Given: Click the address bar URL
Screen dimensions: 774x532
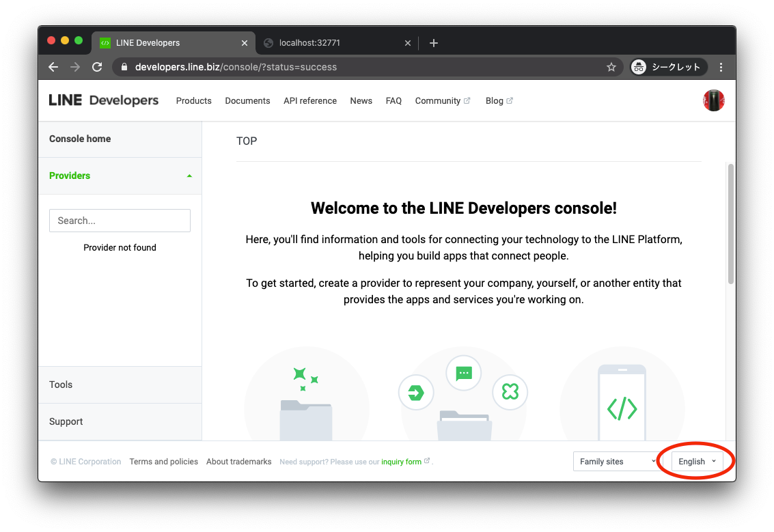Looking at the screenshot, I should 236,67.
